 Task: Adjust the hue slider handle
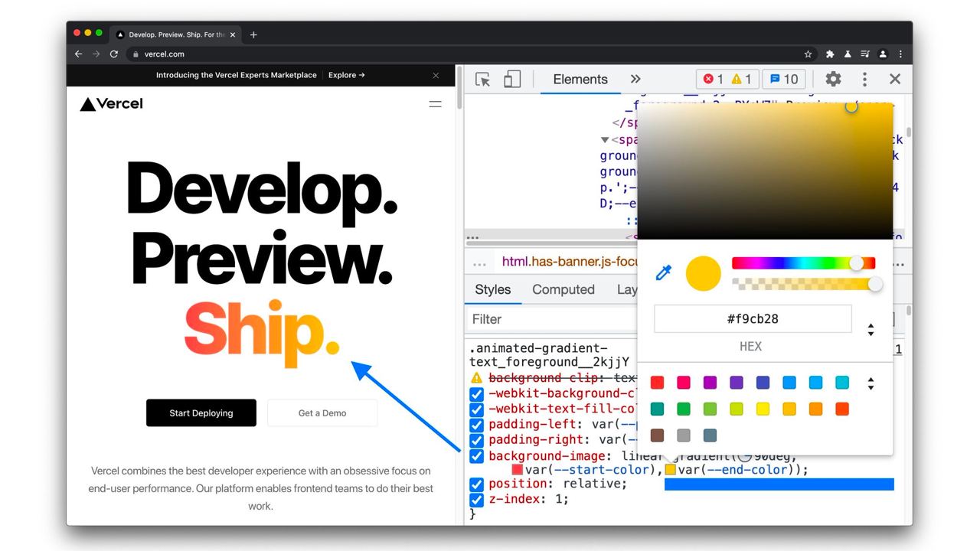tap(857, 263)
